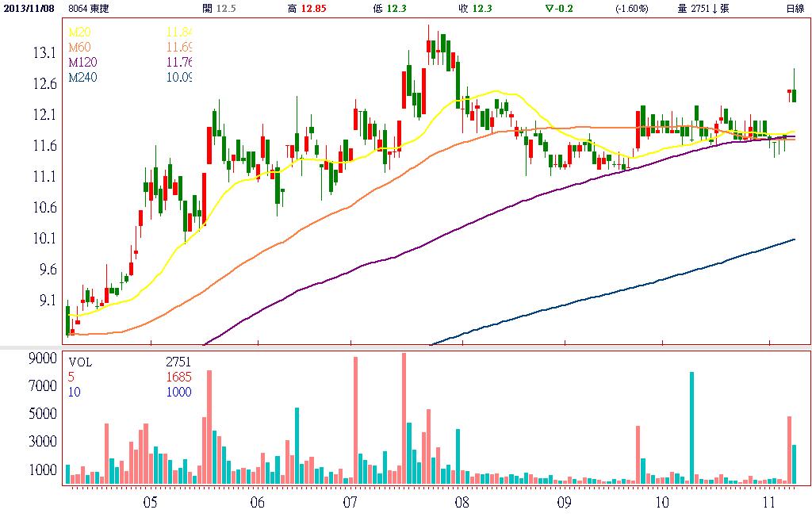Screen dimensions: 812x525
Task: Click the VOL label in volume panel
Action: pyautogui.click(x=80, y=362)
